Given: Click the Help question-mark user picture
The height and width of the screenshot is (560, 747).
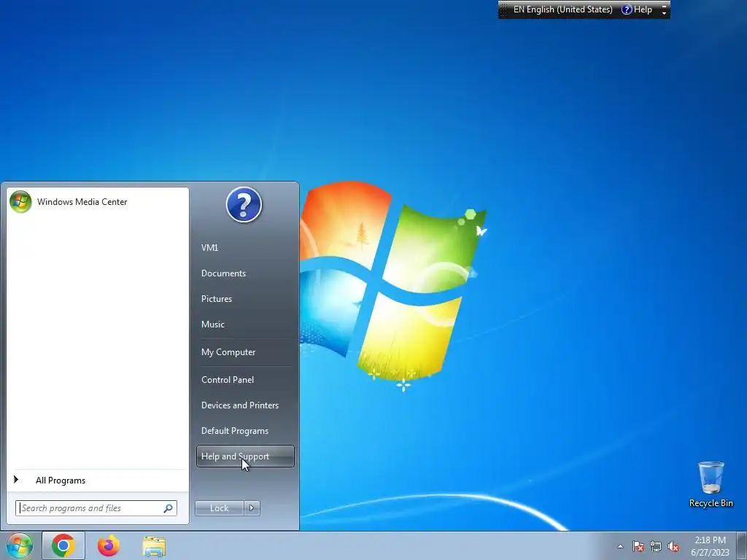Looking at the screenshot, I should [x=244, y=205].
